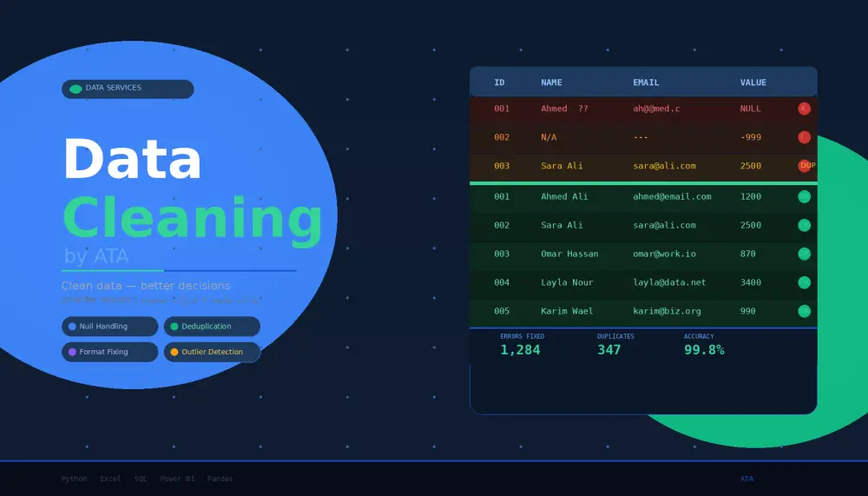This screenshot has width=868, height=496.
Task: Select the Layla Nour name cell
Action: point(567,282)
